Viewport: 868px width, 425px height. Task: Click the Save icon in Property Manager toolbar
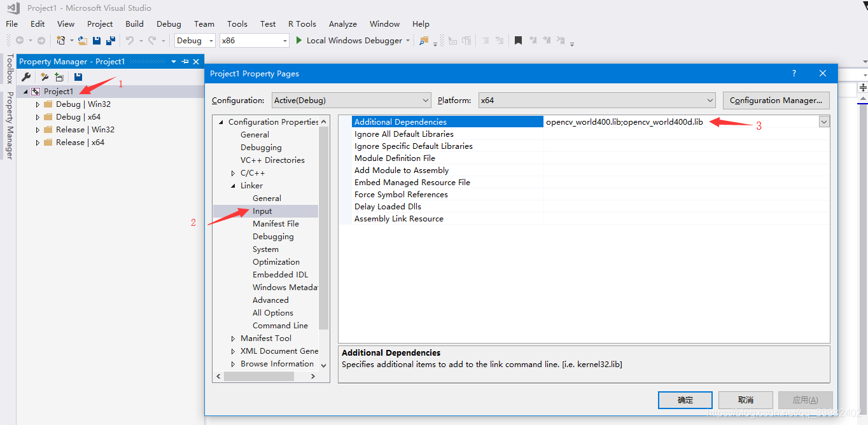point(78,77)
